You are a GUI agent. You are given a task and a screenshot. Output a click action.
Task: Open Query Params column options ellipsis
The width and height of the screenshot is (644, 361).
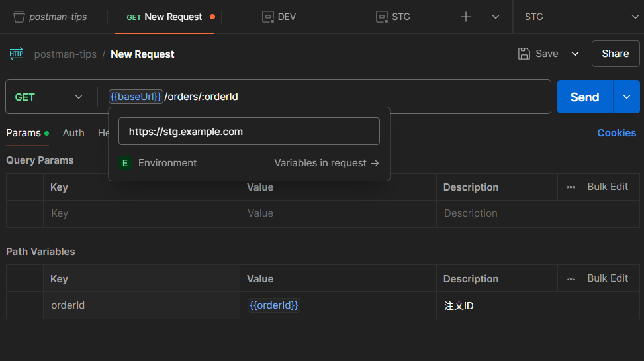571,187
